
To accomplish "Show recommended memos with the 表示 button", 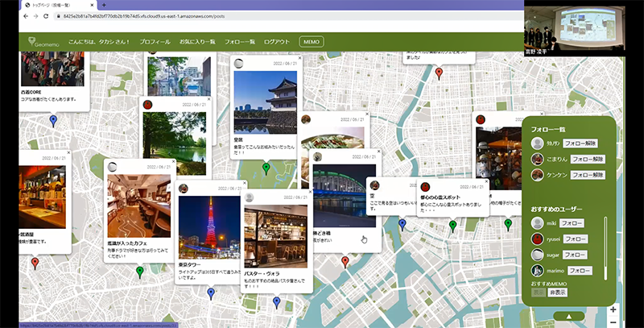I will [539, 293].
